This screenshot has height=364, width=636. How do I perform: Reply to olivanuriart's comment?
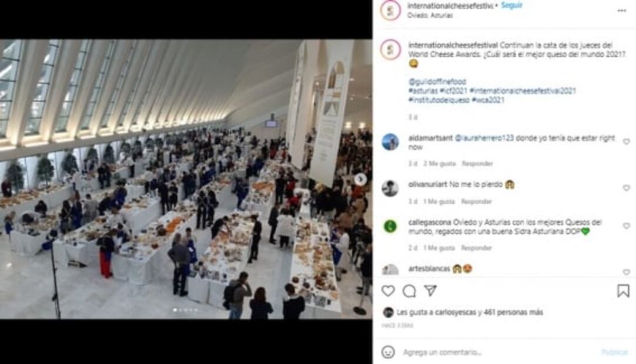tap(476, 201)
